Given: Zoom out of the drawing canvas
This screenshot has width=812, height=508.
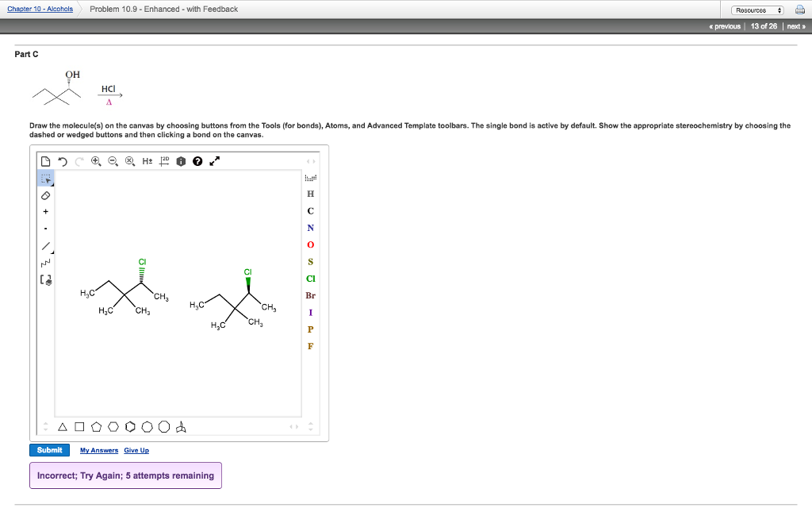Looking at the screenshot, I should tap(113, 160).
